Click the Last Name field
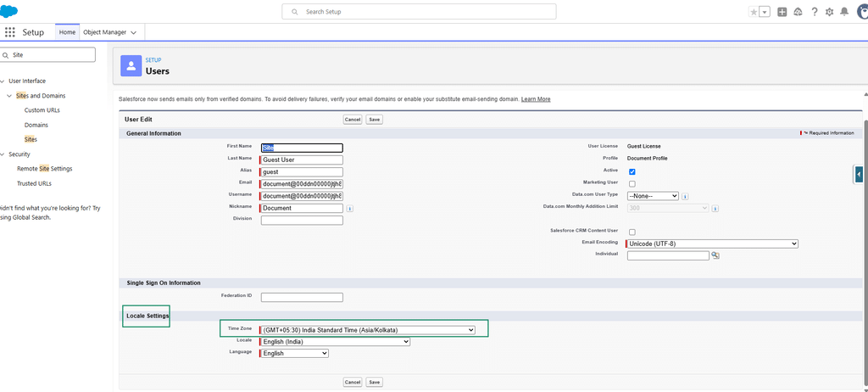This screenshot has width=868, height=392. [302, 160]
